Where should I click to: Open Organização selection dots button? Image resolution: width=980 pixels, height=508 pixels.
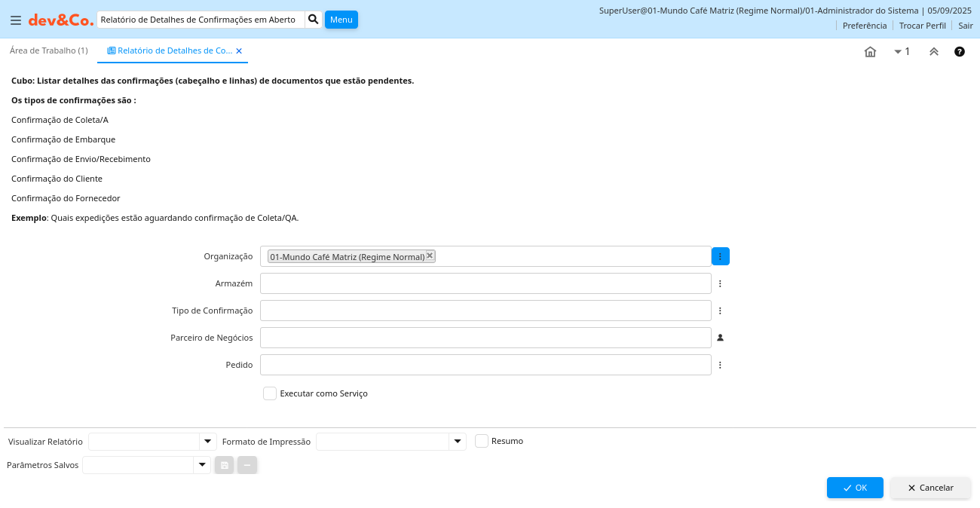click(720, 256)
